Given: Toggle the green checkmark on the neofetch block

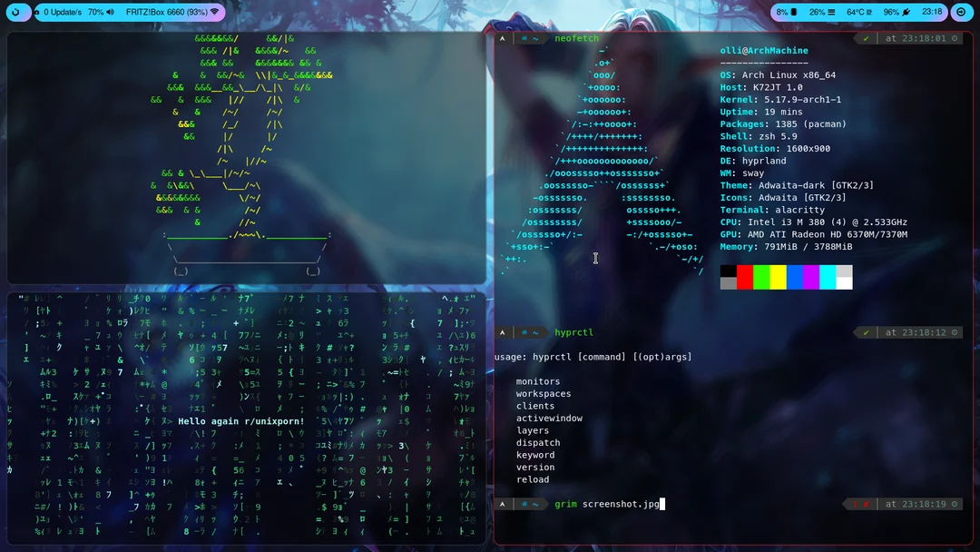Looking at the screenshot, I should tap(867, 38).
